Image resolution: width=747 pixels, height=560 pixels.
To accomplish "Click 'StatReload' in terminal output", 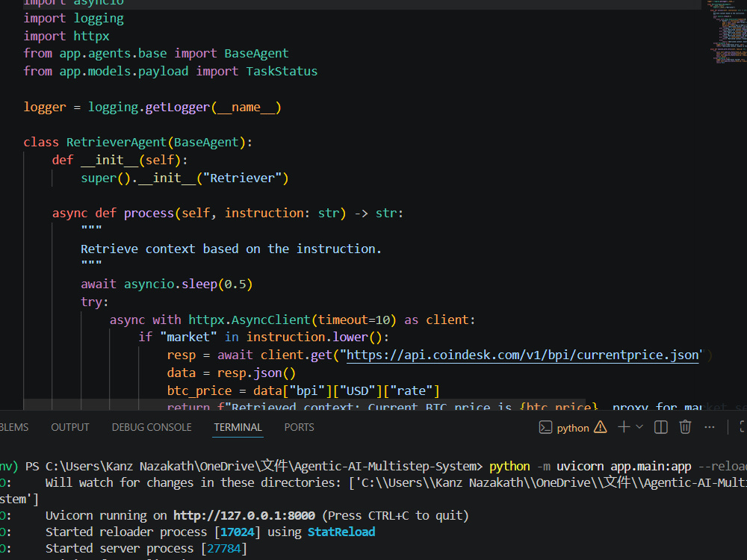I will pos(341,532).
